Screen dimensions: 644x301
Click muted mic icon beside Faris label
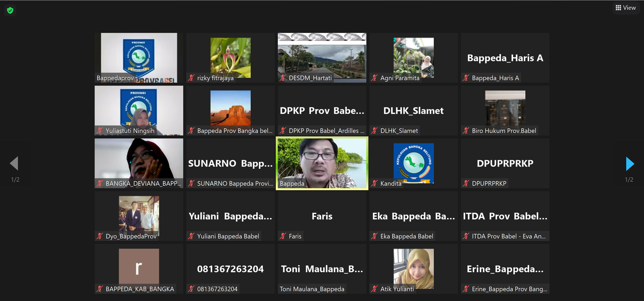283,236
